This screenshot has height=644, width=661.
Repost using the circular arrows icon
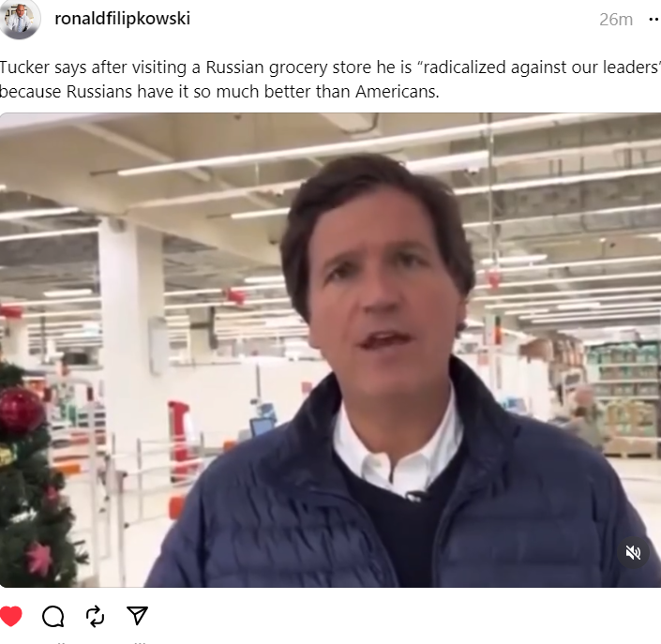[x=95, y=616]
